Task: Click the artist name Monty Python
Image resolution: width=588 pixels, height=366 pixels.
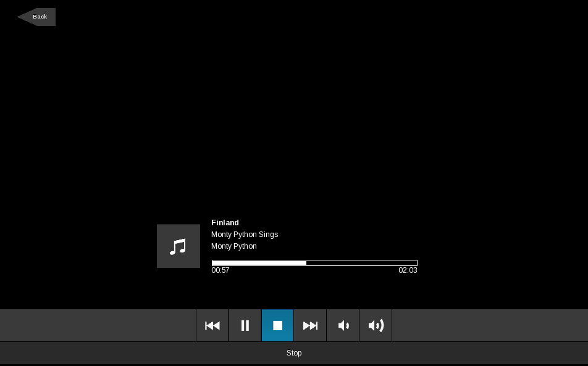Action: tap(234, 246)
